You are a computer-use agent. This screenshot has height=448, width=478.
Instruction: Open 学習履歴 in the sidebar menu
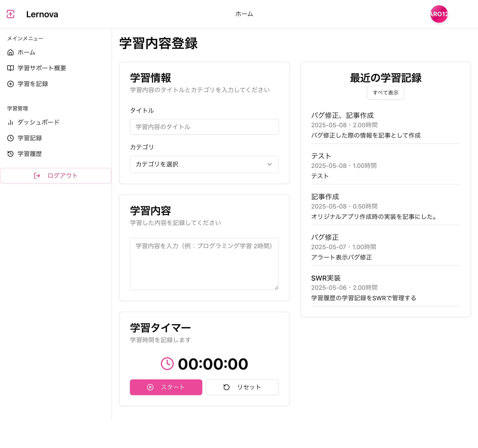coord(30,154)
